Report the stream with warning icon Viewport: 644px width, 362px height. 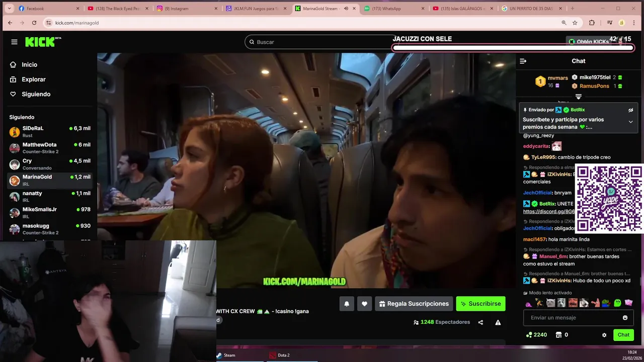click(498, 322)
